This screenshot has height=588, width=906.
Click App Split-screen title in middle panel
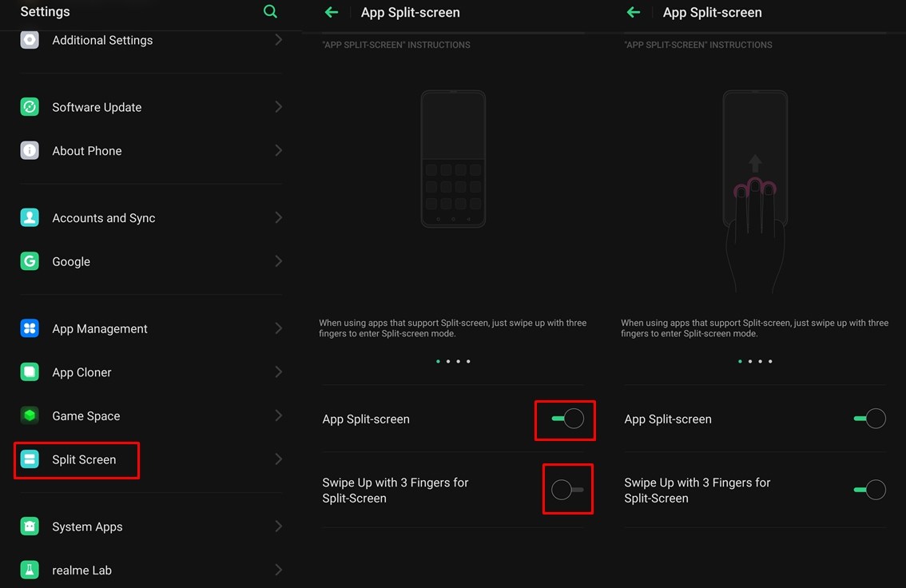[x=410, y=12]
